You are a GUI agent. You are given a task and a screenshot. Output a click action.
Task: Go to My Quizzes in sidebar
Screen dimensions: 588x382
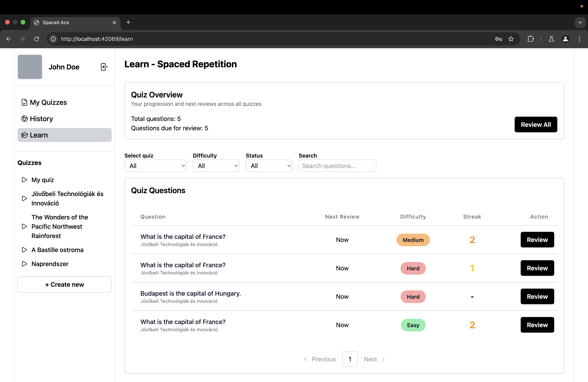[48, 102]
